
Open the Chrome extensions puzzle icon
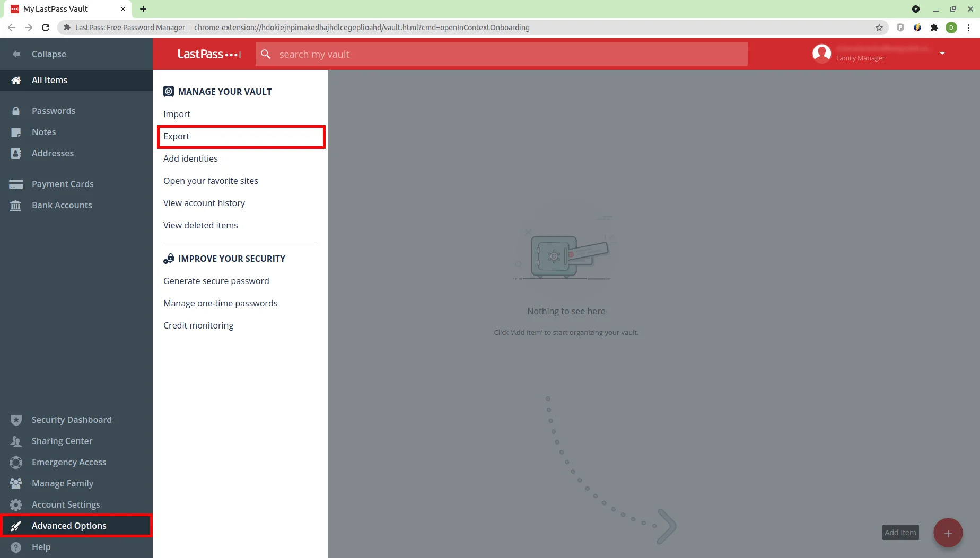click(934, 28)
